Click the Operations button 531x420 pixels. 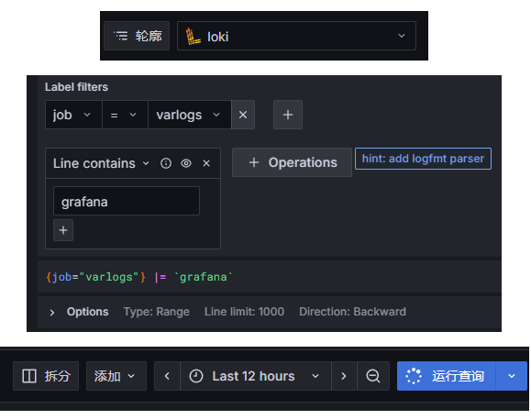292,162
